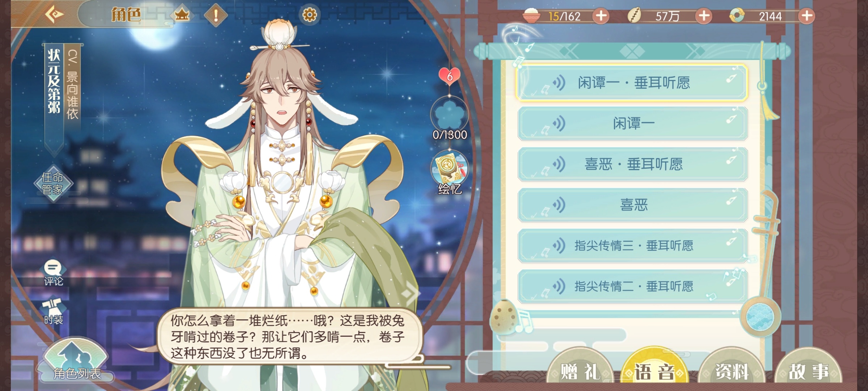
Task: Add currency next to 57万
Action: click(x=704, y=16)
